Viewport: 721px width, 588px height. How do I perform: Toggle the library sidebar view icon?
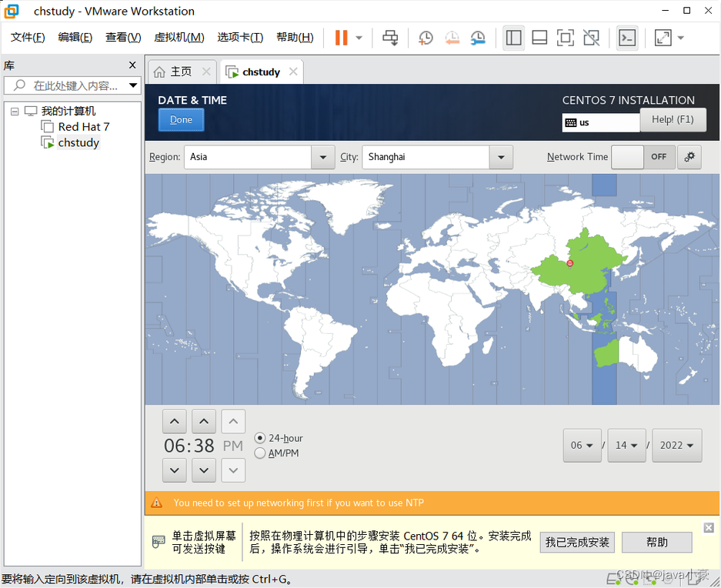coord(513,38)
